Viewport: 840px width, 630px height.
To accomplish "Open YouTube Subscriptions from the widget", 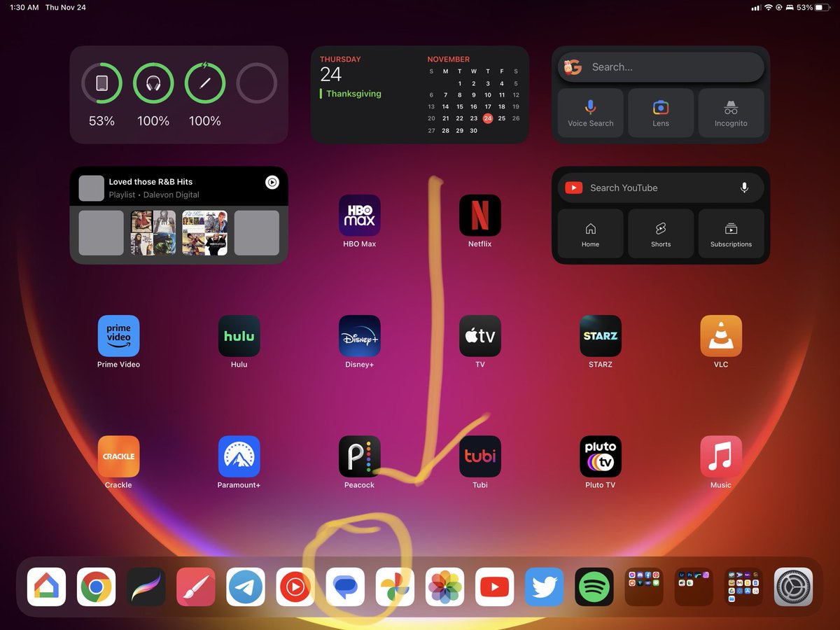I will (x=731, y=234).
